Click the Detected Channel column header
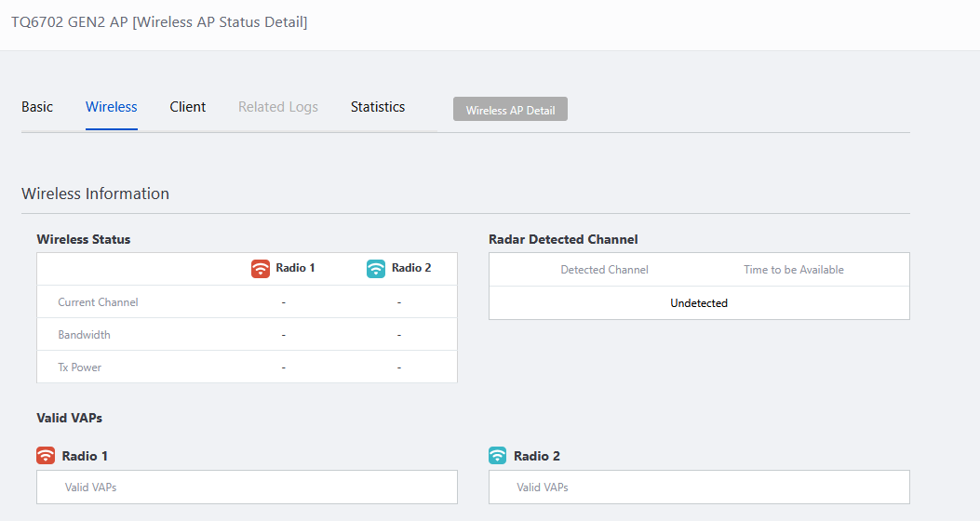Viewport: 980px width, 521px height. [604, 270]
